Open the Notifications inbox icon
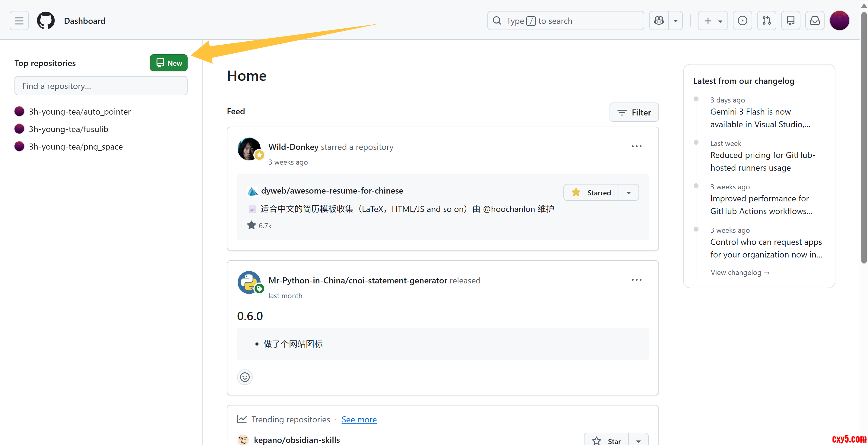The height and width of the screenshot is (445, 868). tap(814, 21)
